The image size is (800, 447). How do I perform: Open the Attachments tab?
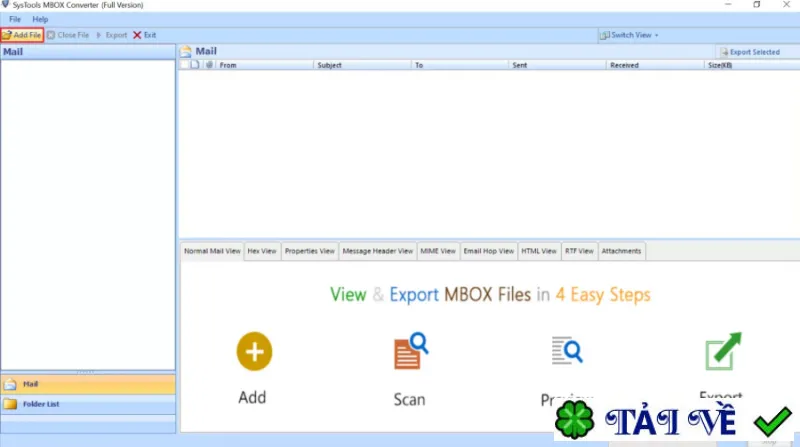tap(621, 251)
